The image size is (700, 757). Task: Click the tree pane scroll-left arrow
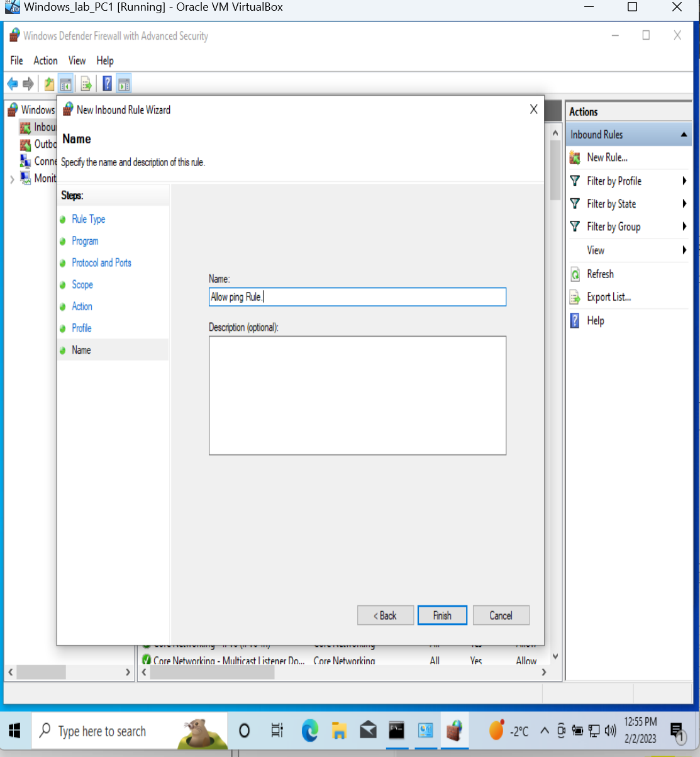click(10, 672)
